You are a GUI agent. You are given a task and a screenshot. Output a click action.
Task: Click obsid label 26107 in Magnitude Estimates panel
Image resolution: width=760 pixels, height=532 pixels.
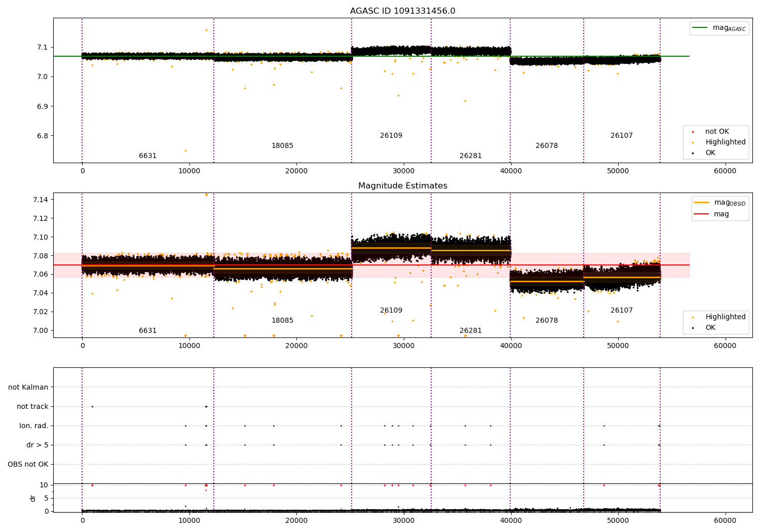pos(622,311)
